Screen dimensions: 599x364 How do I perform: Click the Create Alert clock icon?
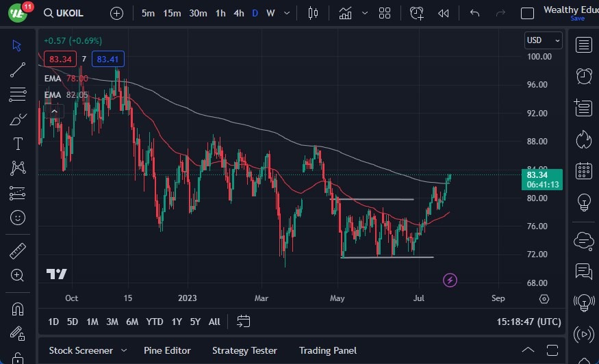pos(417,13)
